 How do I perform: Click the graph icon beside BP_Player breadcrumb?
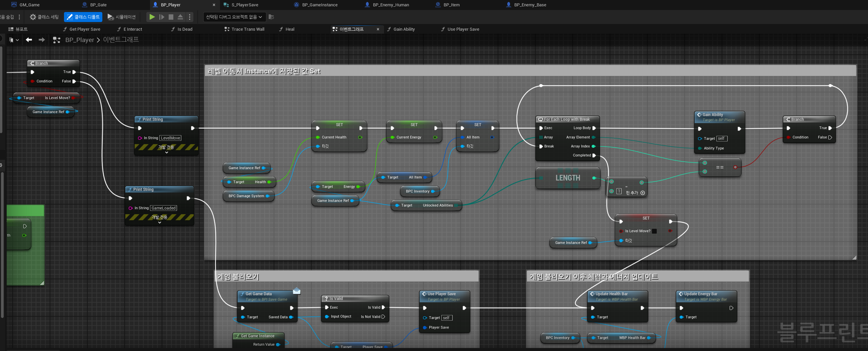pyautogui.click(x=56, y=40)
